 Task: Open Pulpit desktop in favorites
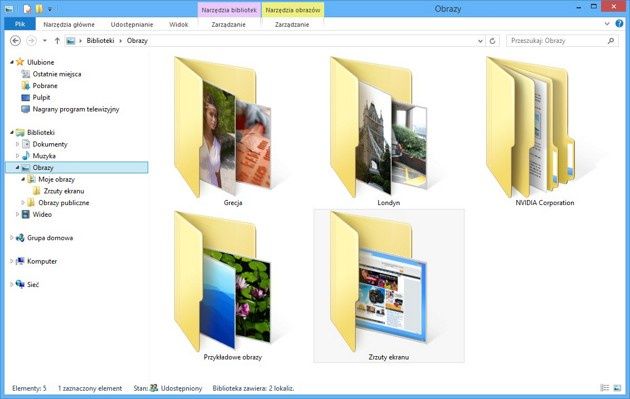point(41,97)
